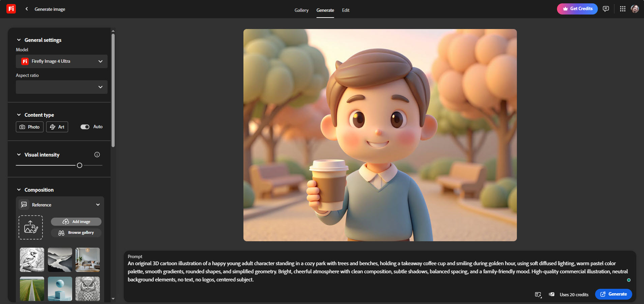Viewport: 644px width, 304px height.
Task: Switch to the Edit tab
Action: (x=346, y=10)
